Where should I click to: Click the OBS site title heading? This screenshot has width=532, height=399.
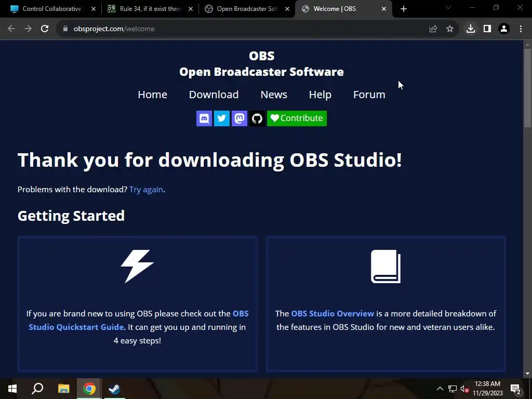tap(262, 64)
